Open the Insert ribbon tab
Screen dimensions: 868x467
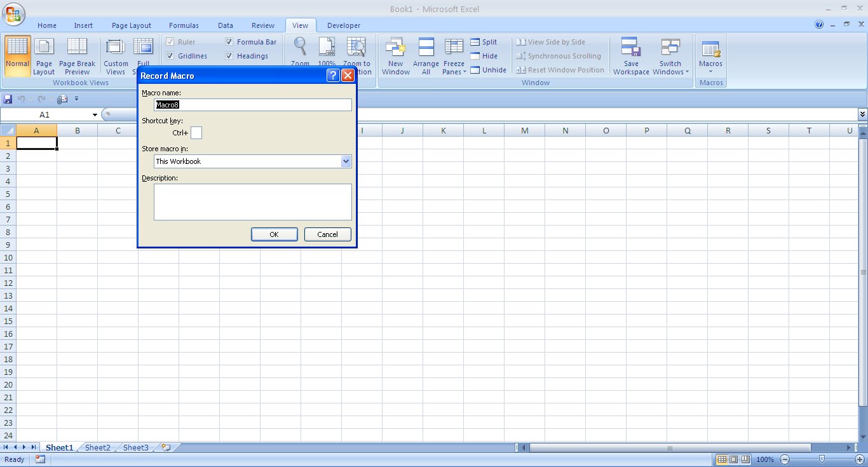click(83, 25)
